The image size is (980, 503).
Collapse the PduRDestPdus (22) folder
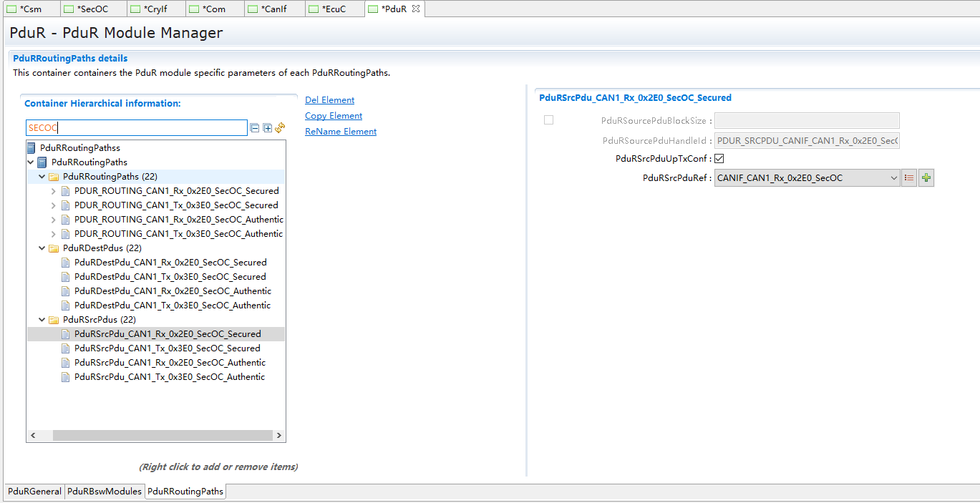(42, 248)
